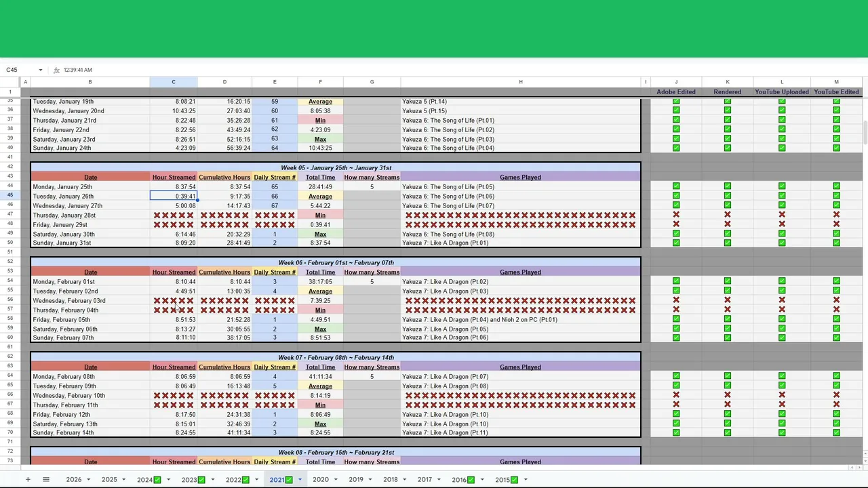Select the Max label in Week 07

point(320,424)
